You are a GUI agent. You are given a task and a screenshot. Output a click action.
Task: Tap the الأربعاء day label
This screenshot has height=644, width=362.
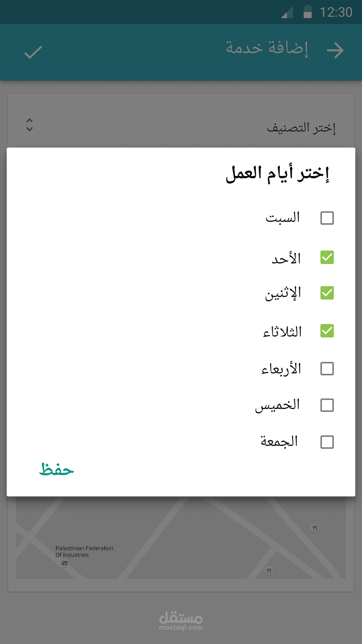[281, 369]
